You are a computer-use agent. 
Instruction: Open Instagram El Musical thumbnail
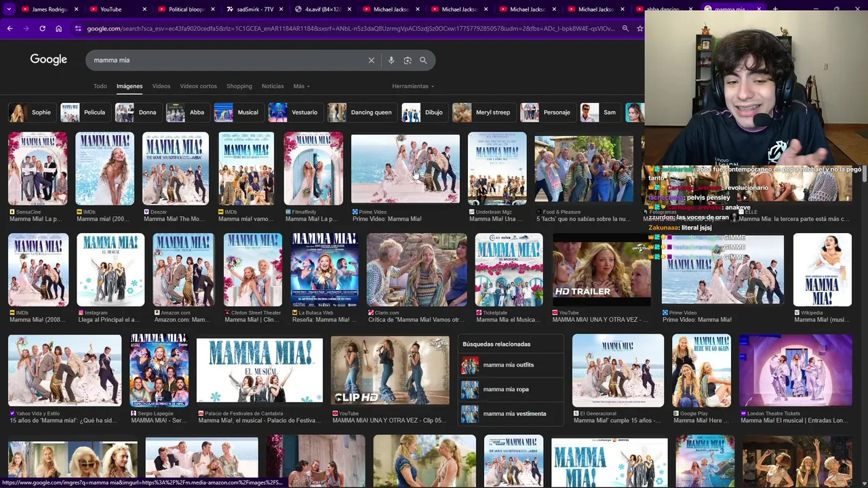pos(111,270)
